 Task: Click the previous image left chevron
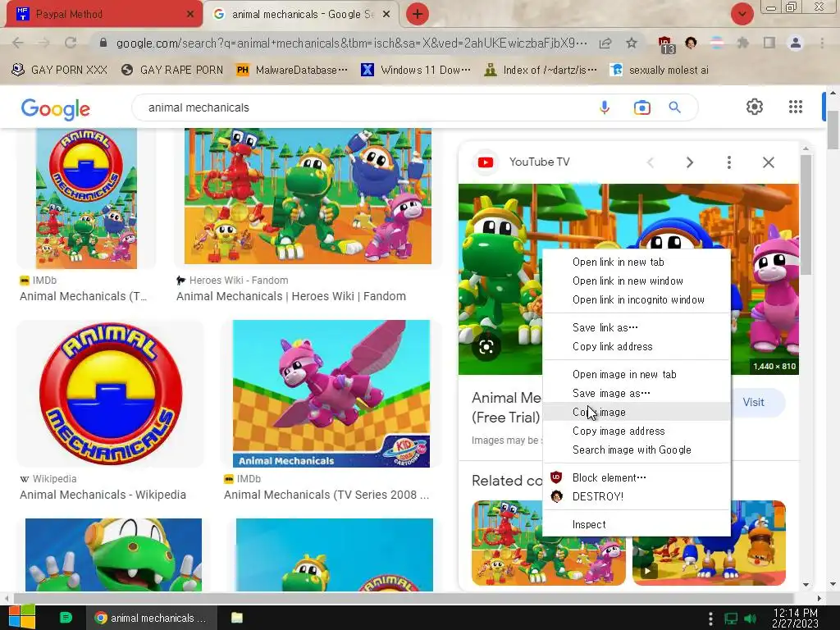(x=651, y=162)
